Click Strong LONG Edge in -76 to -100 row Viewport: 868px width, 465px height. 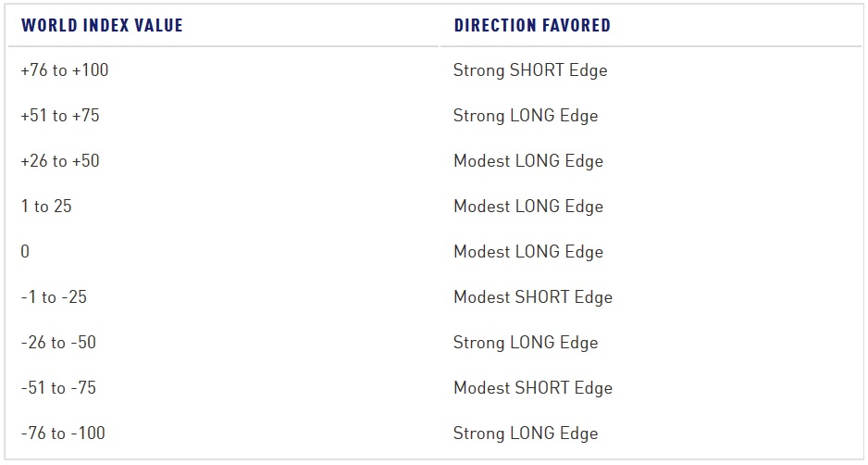(526, 434)
